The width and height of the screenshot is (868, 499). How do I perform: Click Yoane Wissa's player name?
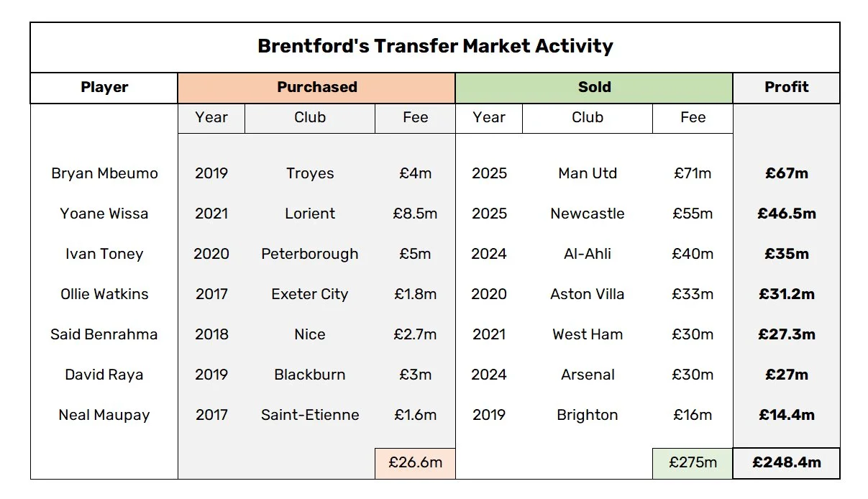pyautogui.click(x=104, y=214)
